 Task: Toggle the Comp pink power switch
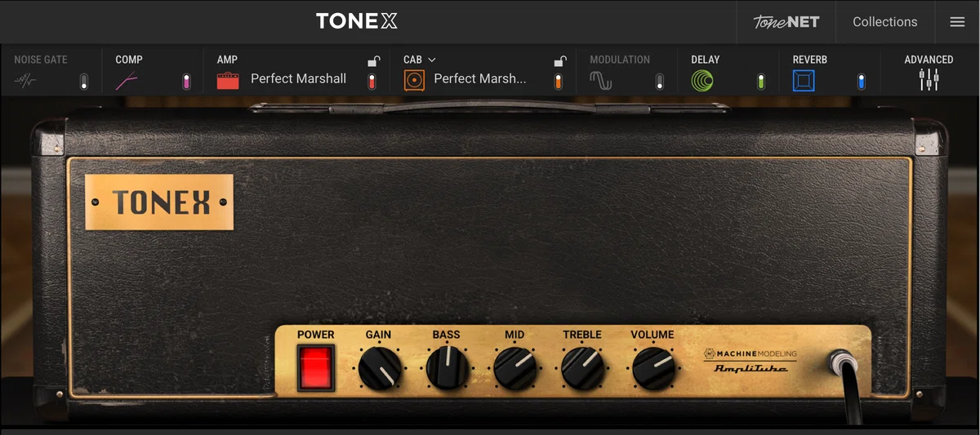point(185,81)
